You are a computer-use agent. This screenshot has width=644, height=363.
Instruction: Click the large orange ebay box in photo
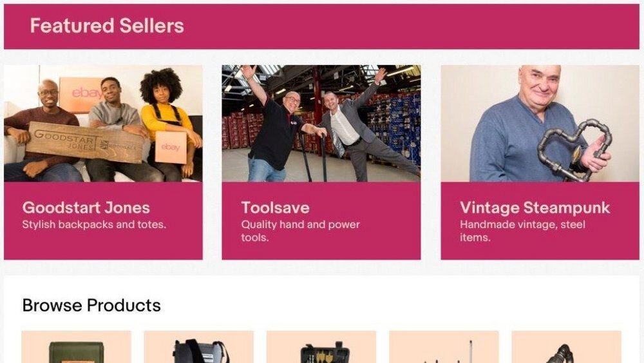(80, 94)
